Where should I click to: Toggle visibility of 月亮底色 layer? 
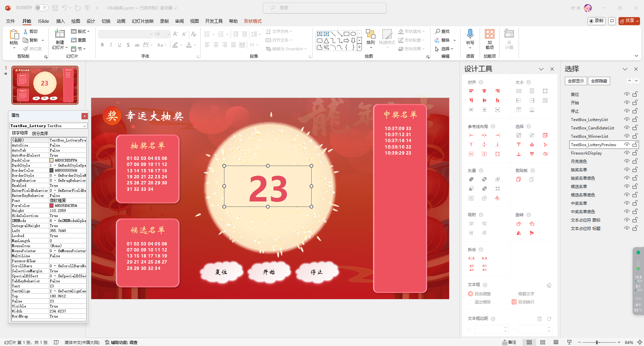coord(626,161)
